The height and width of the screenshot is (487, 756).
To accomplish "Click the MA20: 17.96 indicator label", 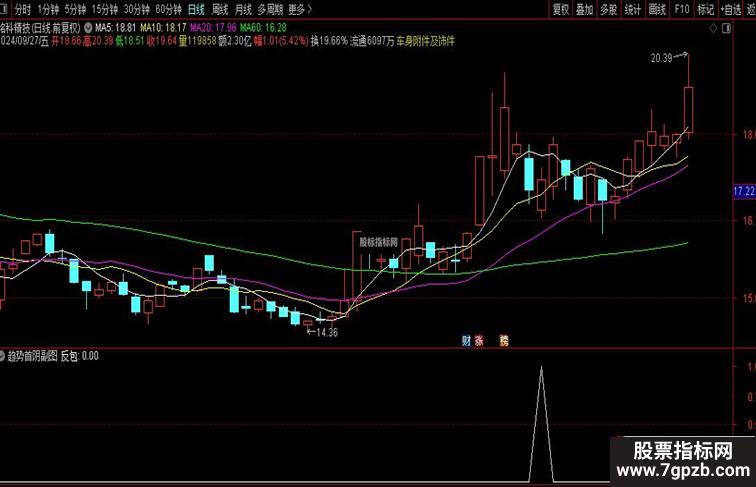I will (213, 28).
